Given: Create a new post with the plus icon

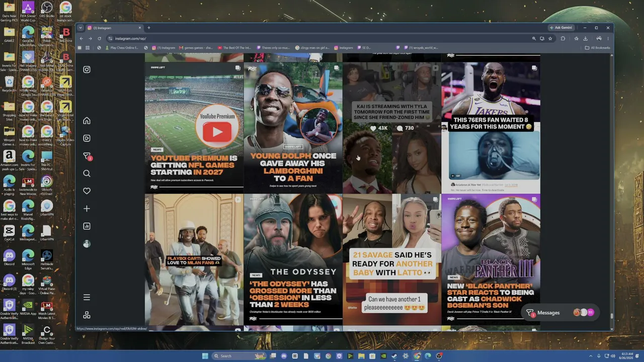Looking at the screenshot, I should click(x=87, y=209).
